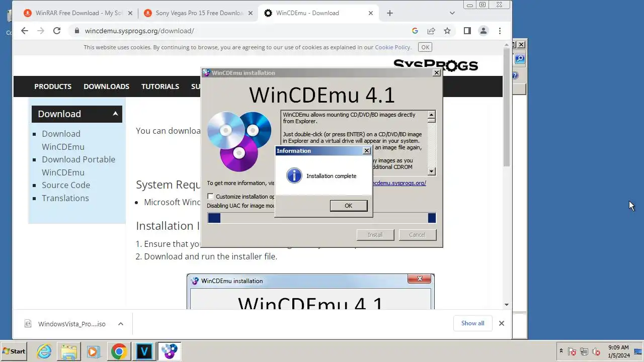Share this page icon
644x362 pixels.
(x=431, y=31)
